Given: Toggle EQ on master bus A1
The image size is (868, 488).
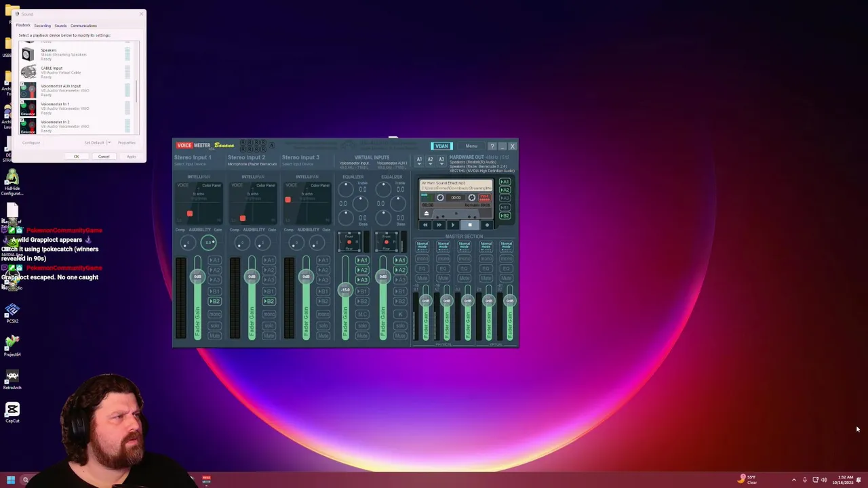Looking at the screenshot, I should [422, 268].
